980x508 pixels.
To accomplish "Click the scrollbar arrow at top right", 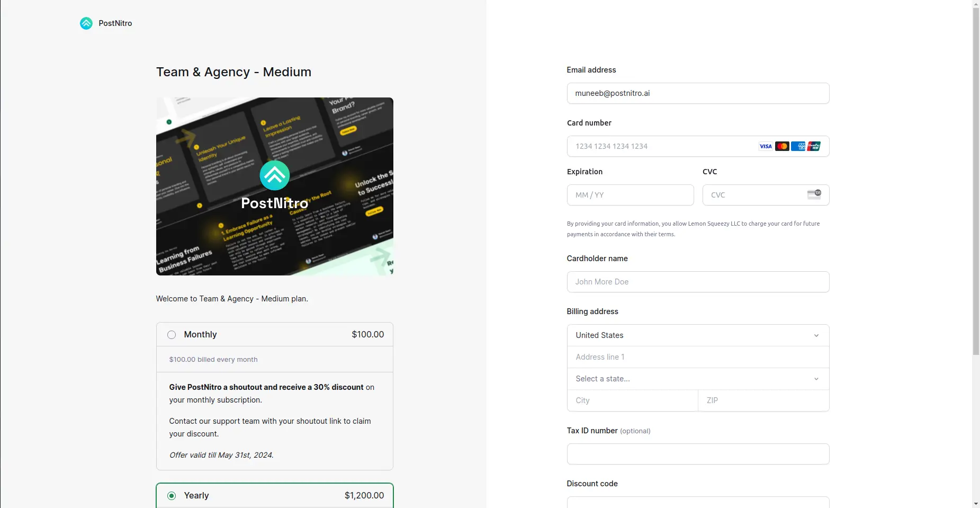I will [976, 4].
